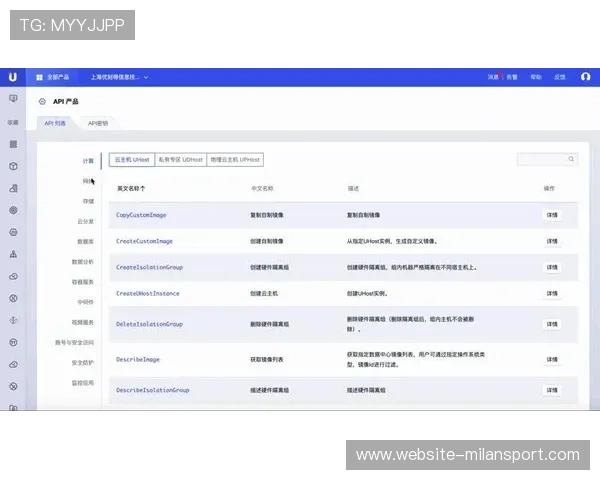
Task: Open the 帮助 help link
Action: tap(536, 77)
